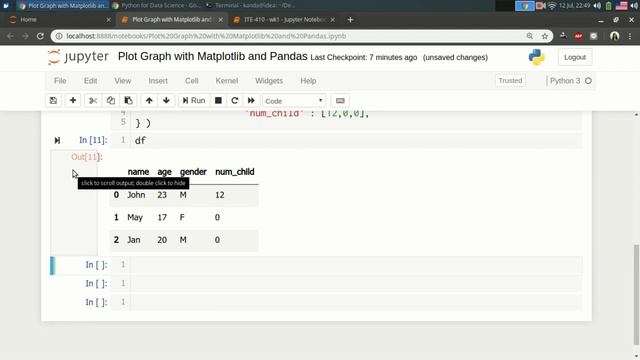
Task: Click the first empty code cell
Action: click(356, 265)
